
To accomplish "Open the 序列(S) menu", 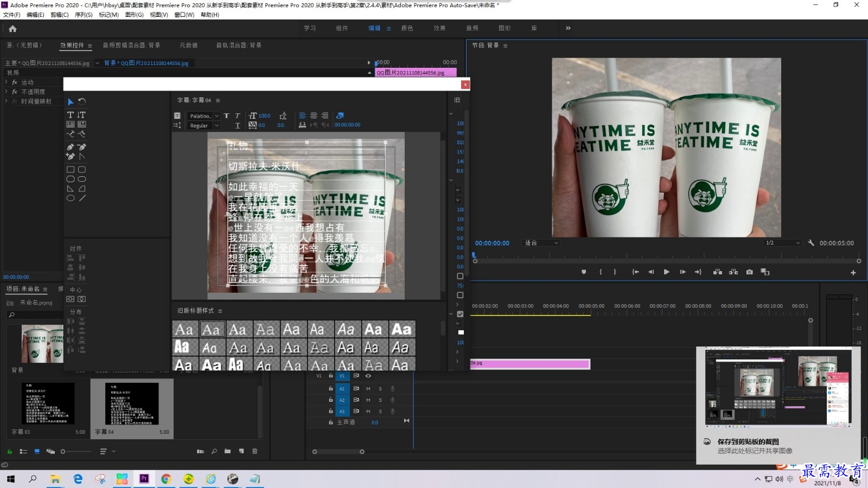I will pos(84,15).
